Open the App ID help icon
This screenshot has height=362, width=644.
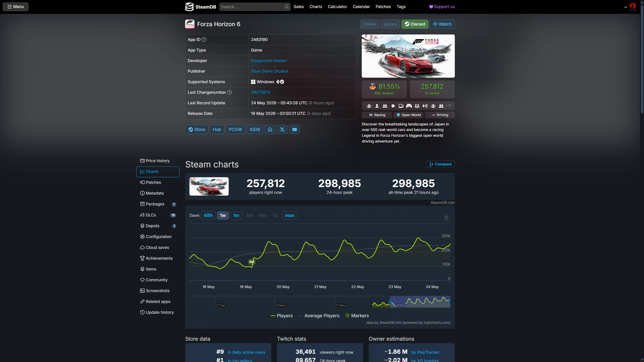tap(204, 39)
